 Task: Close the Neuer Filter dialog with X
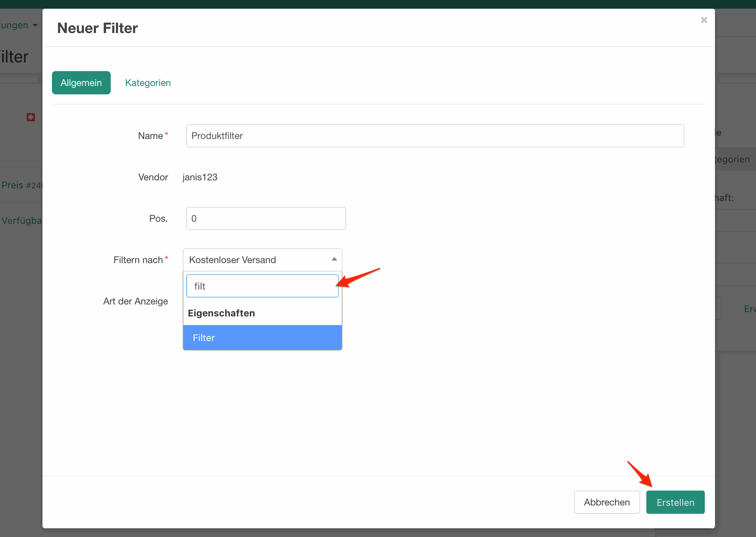coord(704,20)
